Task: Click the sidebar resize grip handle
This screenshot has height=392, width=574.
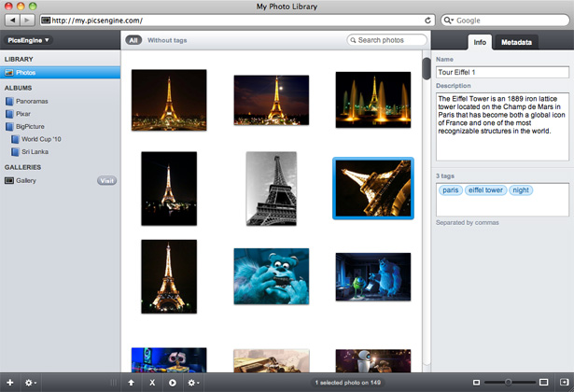Action: click(114, 383)
